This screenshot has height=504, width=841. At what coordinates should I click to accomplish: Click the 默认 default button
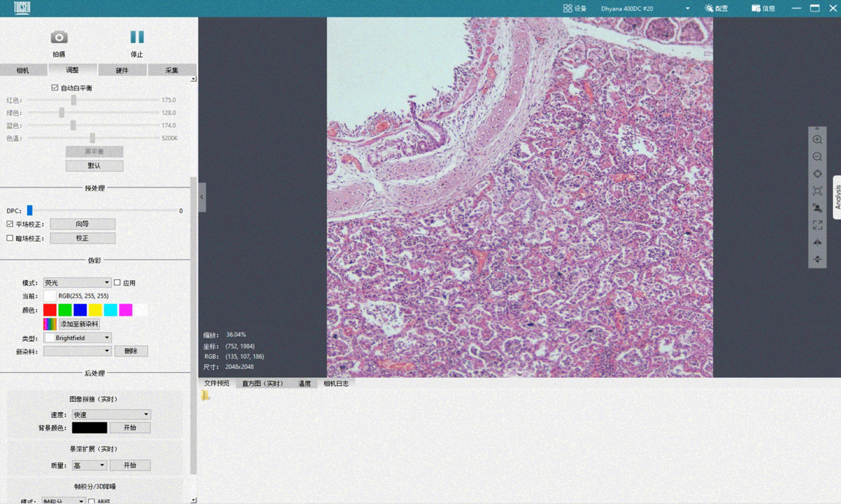click(94, 166)
